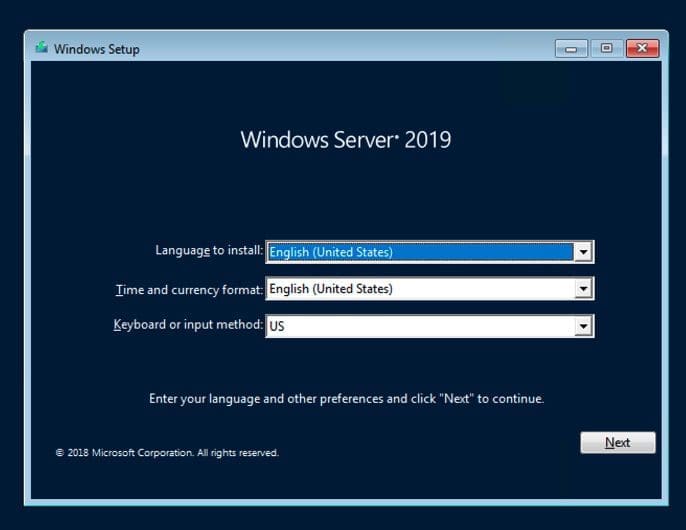
Task: Click the "Enter your language" instruction text
Action: coord(346,398)
